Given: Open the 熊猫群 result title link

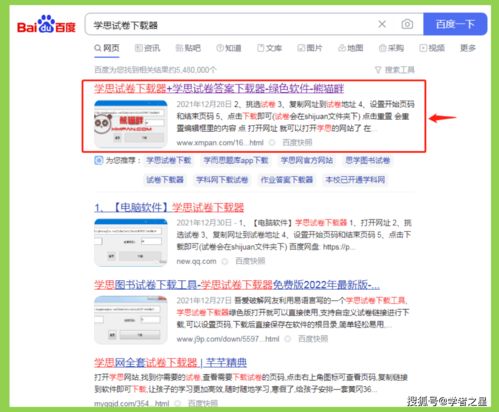Looking at the screenshot, I should [219, 89].
